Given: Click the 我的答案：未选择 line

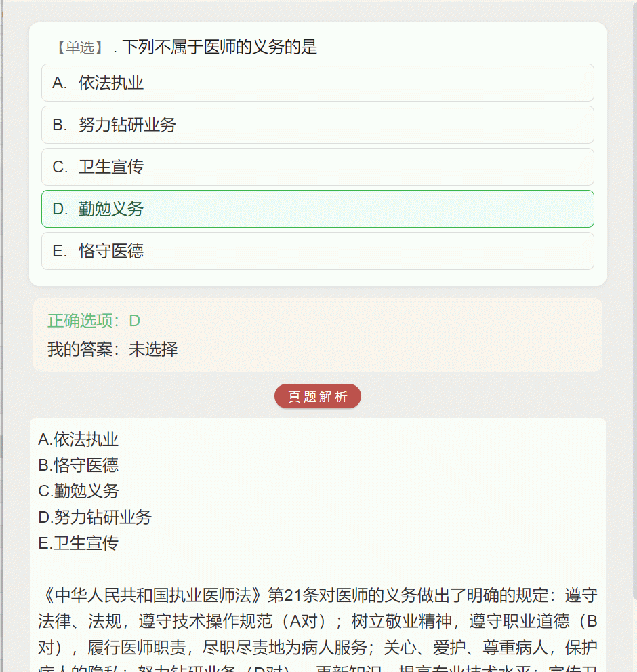Looking at the screenshot, I should coord(112,349).
